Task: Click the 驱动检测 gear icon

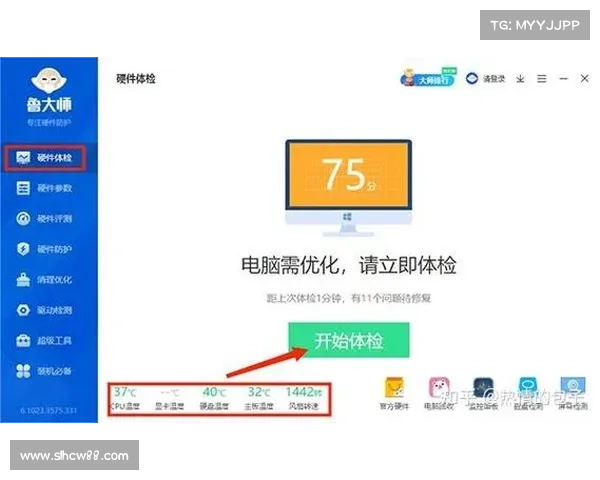Action: [x=23, y=311]
